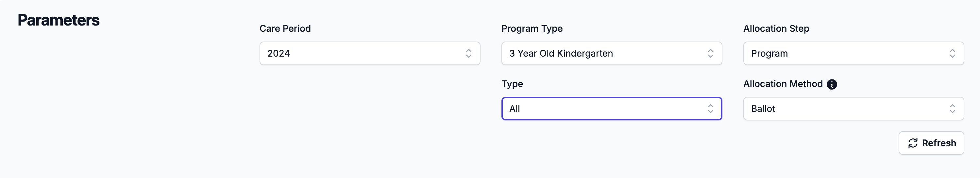980x178 pixels.
Task: Click the Program Type label
Action: pyautogui.click(x=532, y=28)
